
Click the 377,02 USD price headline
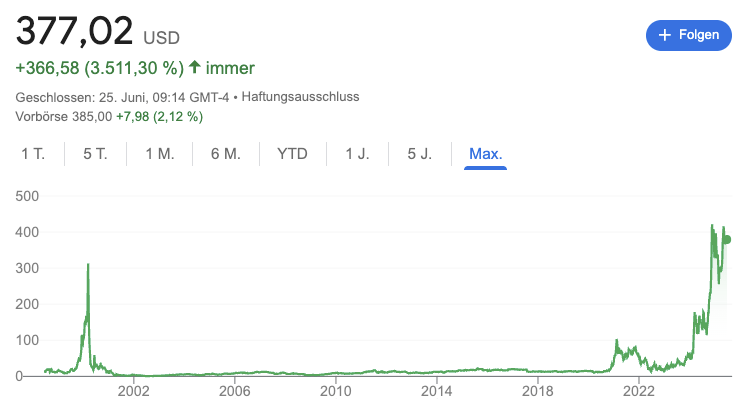(98, 32)
